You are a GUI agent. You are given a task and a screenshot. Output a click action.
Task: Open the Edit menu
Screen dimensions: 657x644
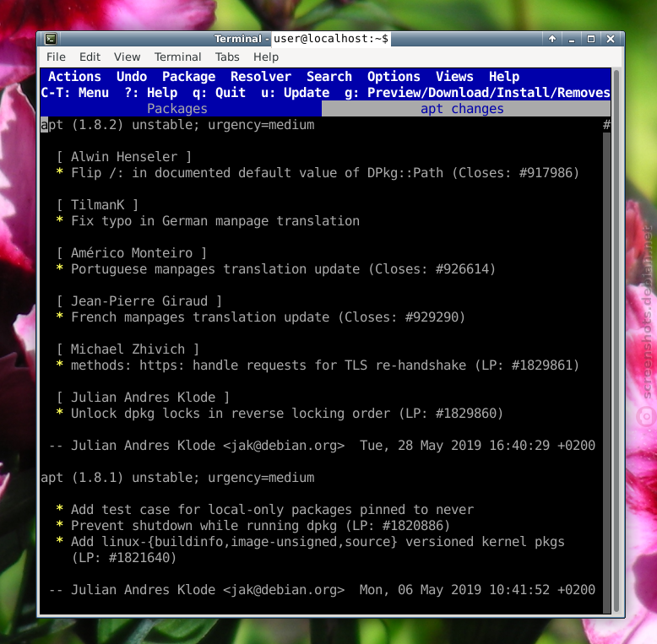(x=90, y=57)
